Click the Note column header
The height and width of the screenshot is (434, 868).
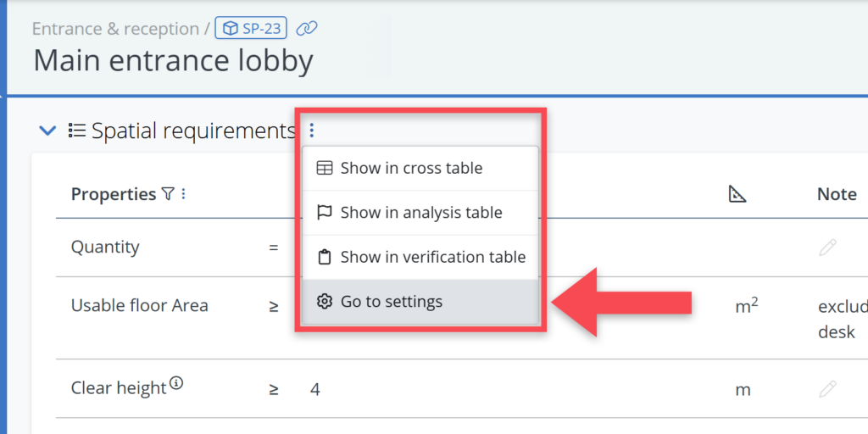click(836, 194)
